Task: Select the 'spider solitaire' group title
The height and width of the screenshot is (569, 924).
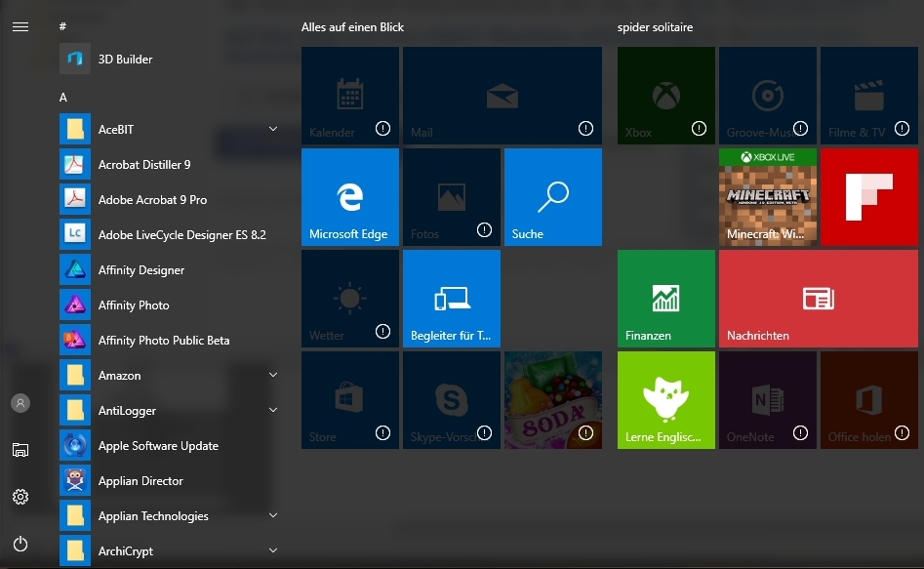Action: pos(655,27)
